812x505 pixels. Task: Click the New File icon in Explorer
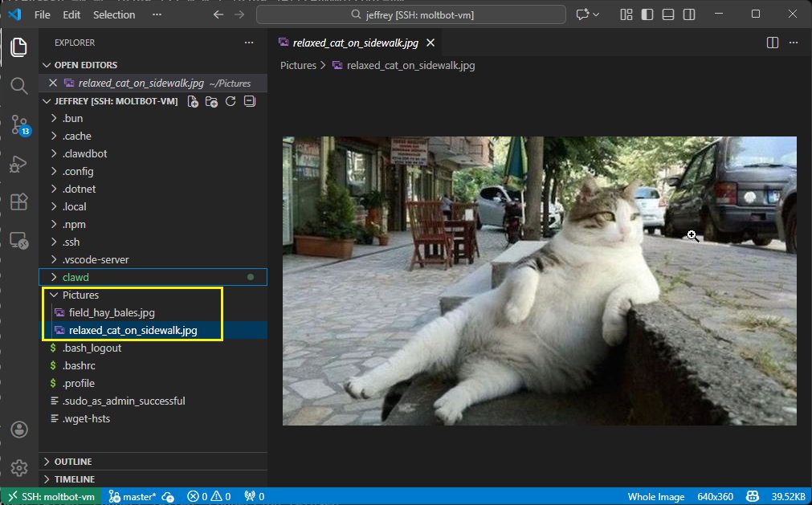pos(193,101)
